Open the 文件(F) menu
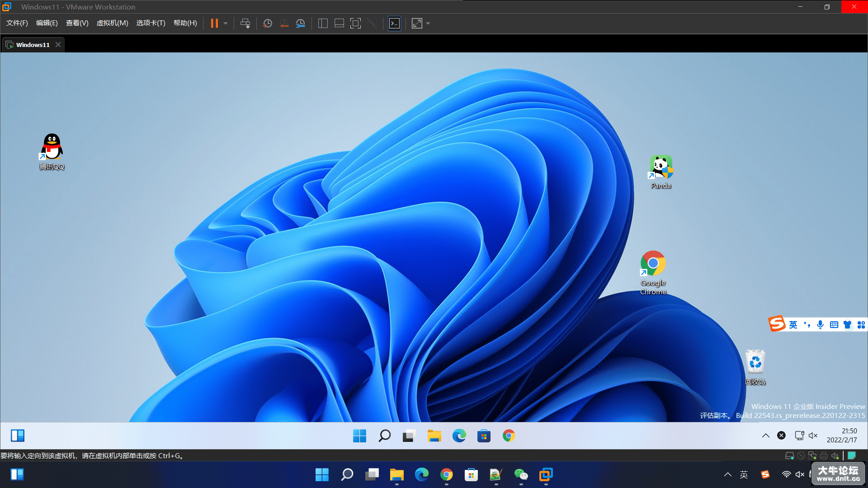The width and height of the screenshot is (868, 488). [17, 23]
